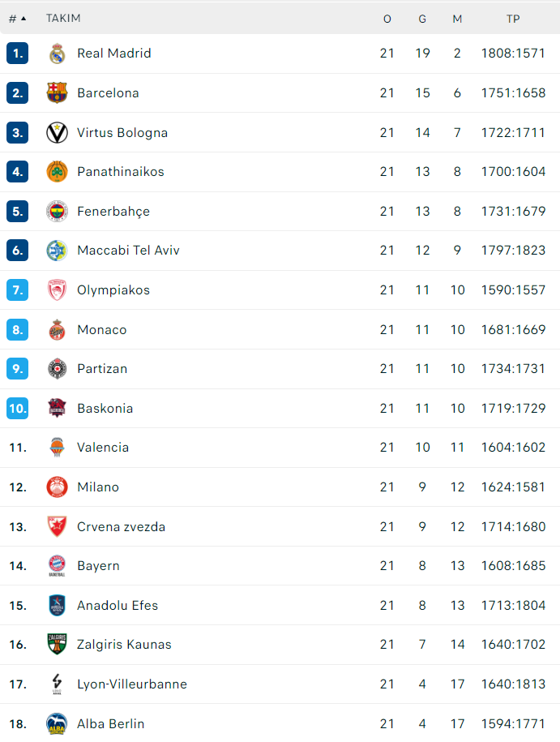
Task: Click the Bayern team crest
Action: click(x=57, y=566)
